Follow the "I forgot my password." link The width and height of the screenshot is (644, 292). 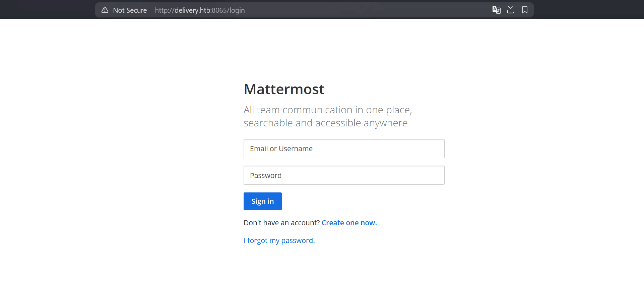[279, 241]
